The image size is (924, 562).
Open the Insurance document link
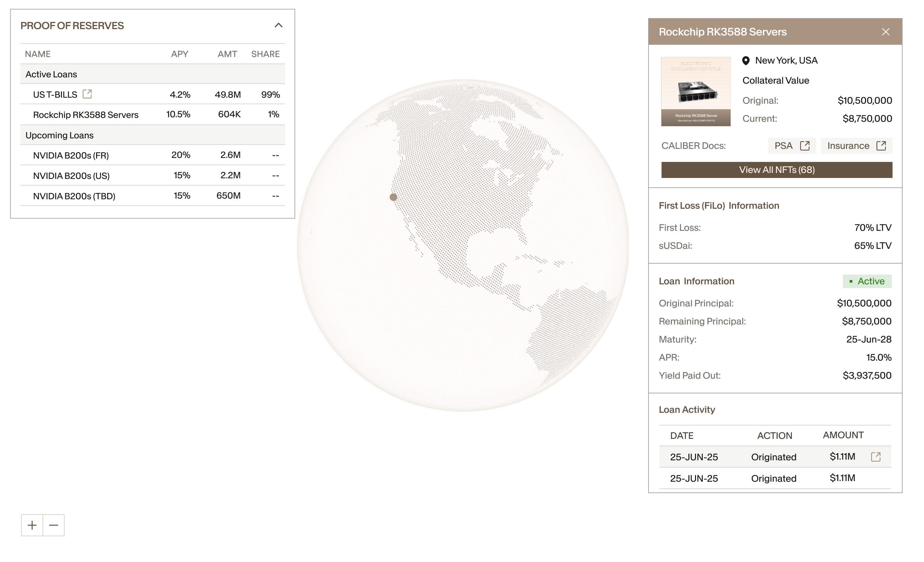(x=856, y=146)
